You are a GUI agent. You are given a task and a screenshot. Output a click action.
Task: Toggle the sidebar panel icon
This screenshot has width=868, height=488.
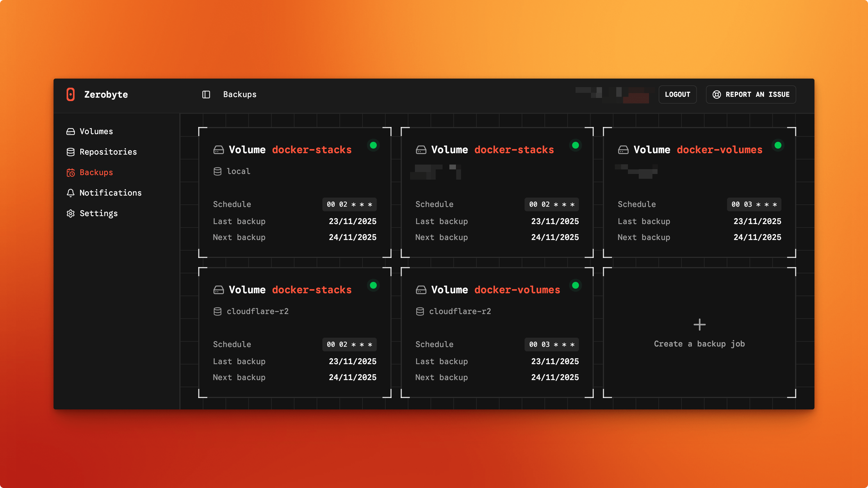[x=206, y=94]
